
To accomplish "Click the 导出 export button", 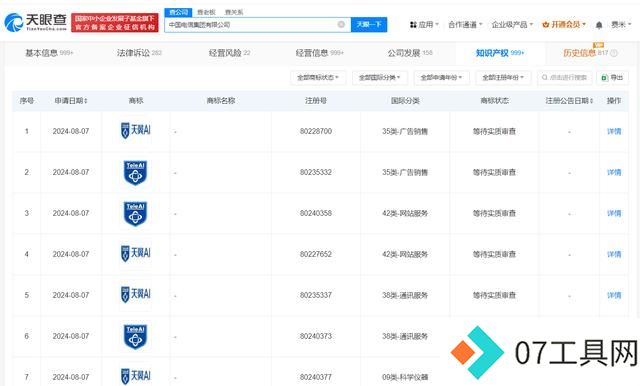I will (x=612, y=78).
